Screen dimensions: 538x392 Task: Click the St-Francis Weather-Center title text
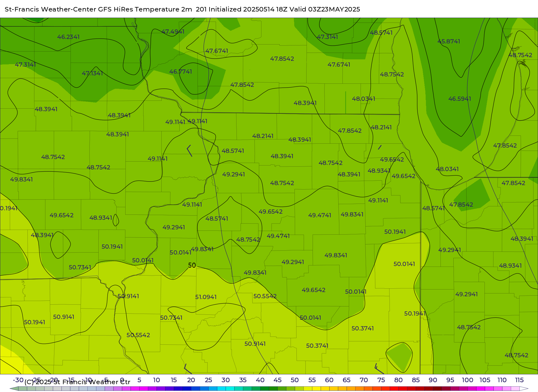50,9
